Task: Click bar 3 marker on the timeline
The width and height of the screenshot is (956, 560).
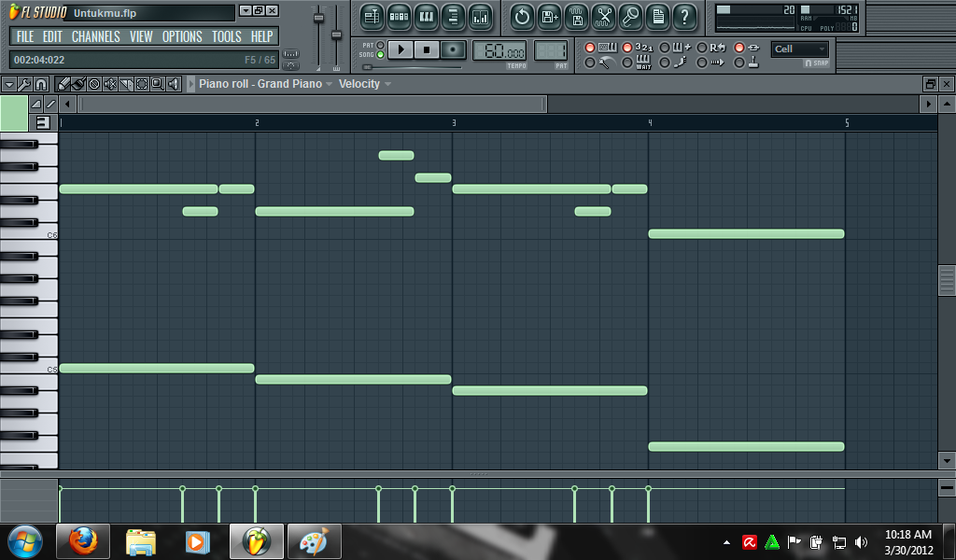Action: coord(454,123)
